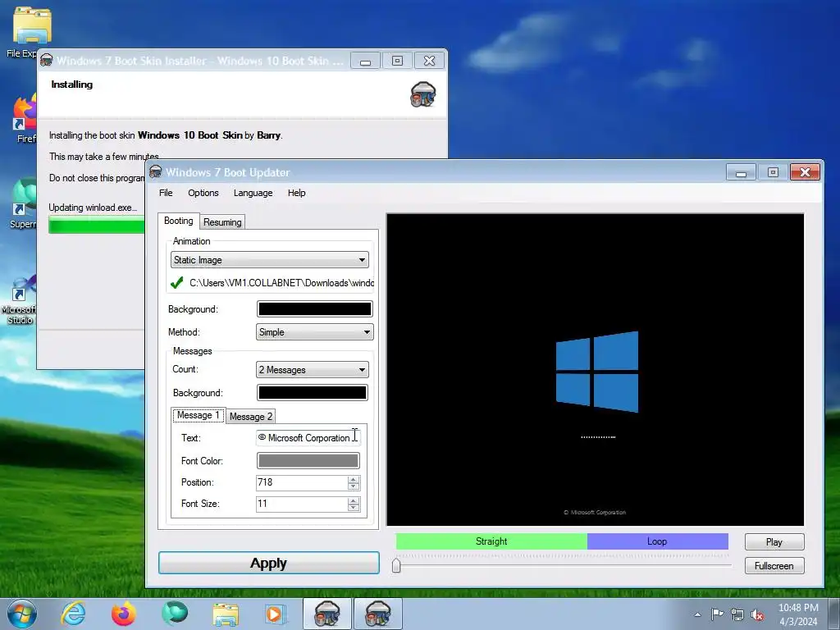Pick the animation Background color swatch
The width and height of the screenshot is (840, 630).
tap(314, 309)
